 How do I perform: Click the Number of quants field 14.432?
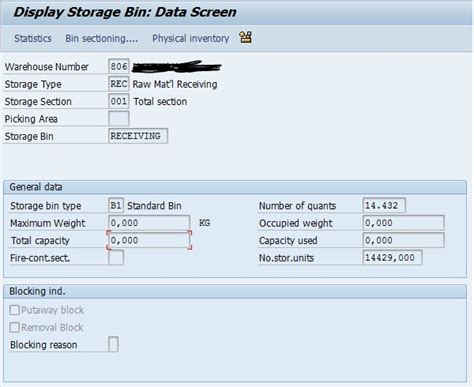tap(384, 205)
